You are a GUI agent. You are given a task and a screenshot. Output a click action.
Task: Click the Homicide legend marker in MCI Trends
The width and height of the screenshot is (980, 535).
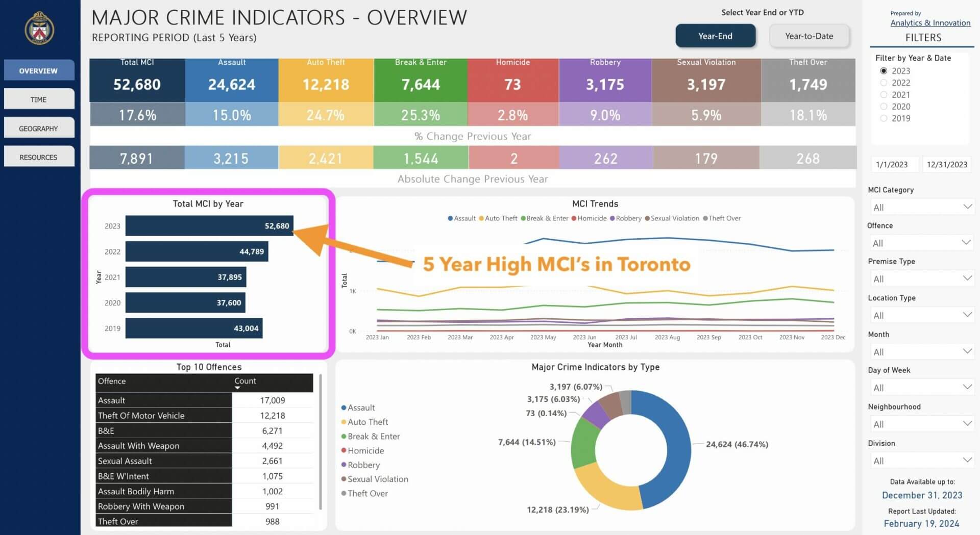pyautogui.click(x=574, y=218)
